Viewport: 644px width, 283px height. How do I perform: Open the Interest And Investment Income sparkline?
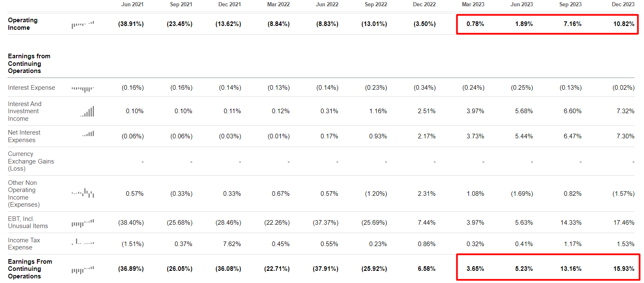tap(87, 112)
